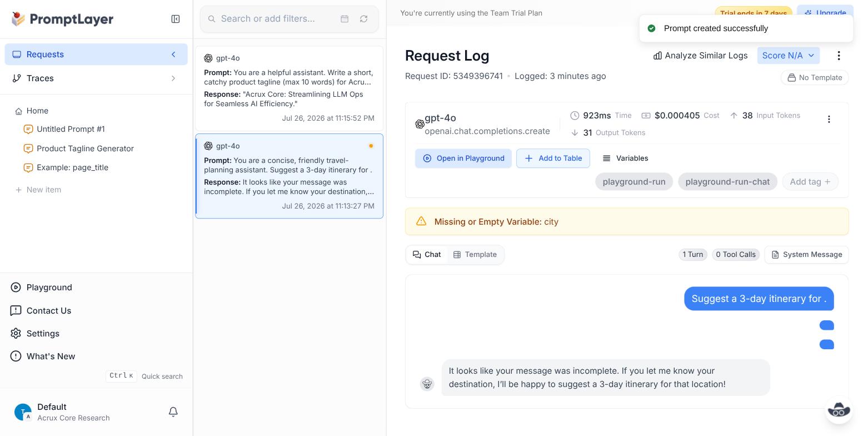Click the $0.000405 Cost value
The image size is (868, 436).
pyautogui.click(x=677, y=116)
